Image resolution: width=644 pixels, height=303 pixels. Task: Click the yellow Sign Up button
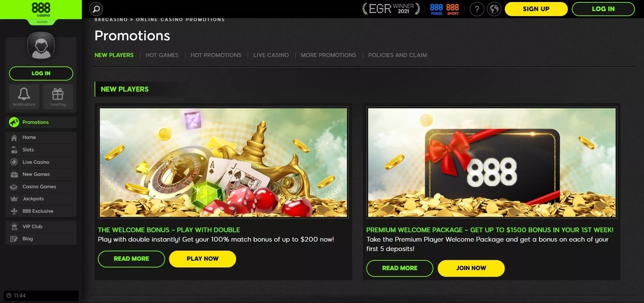(536, 9)
